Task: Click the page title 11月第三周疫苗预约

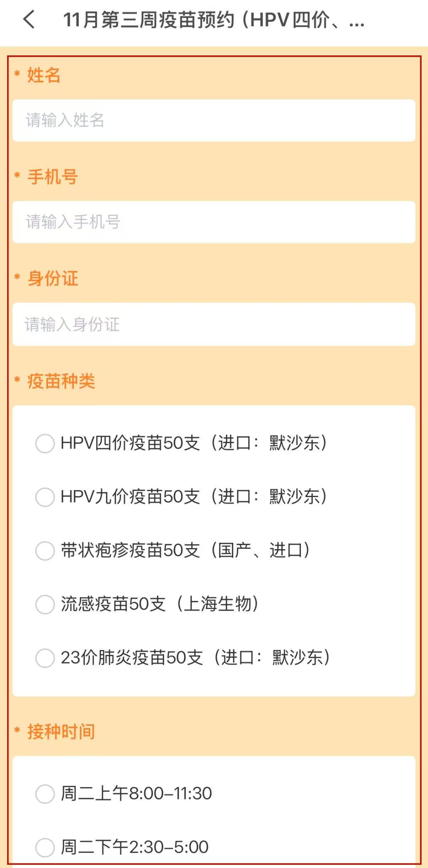Action: tap(213, 20)
